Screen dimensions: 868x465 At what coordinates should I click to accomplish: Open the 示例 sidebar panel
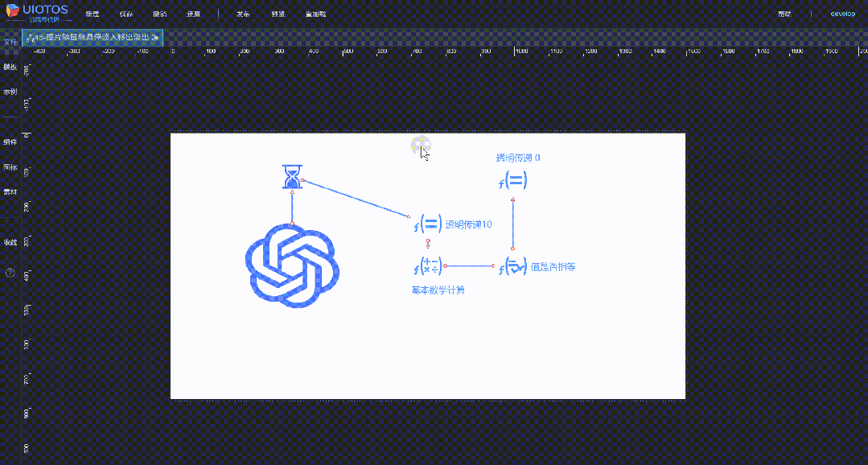click(10, 92)
